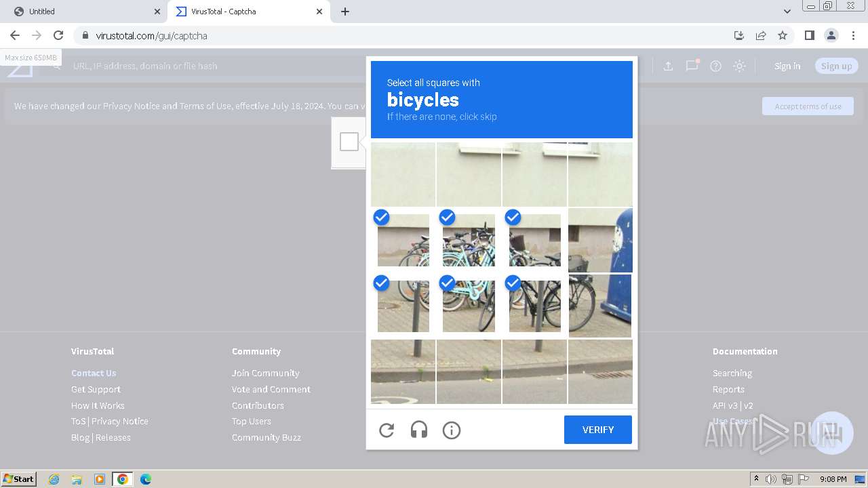Deselect the basket bicycle tile in row two, column three

(535, 241)
